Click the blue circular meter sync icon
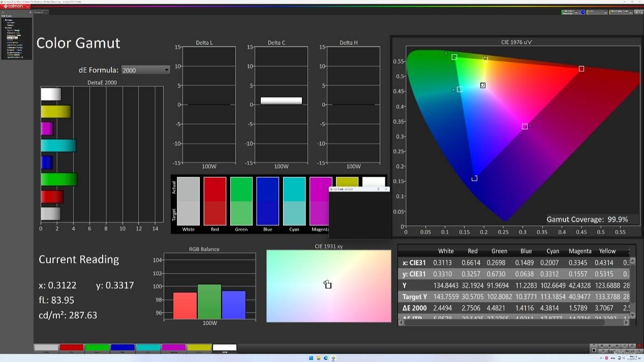 click(583, 12)
